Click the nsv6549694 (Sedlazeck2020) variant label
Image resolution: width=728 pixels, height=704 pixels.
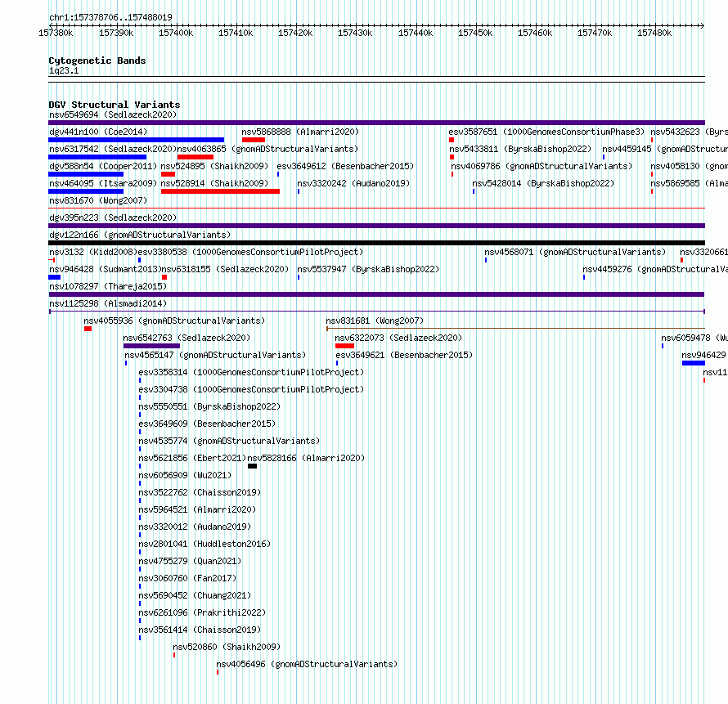(x=113, y=114)
